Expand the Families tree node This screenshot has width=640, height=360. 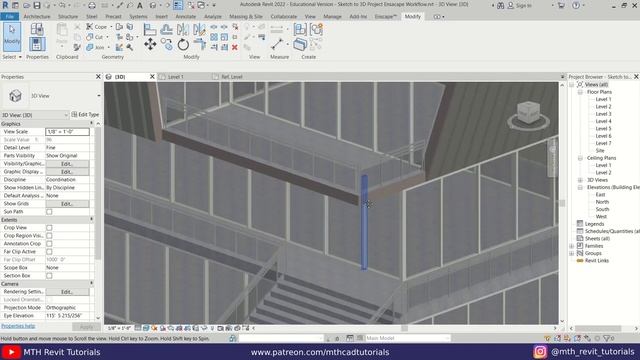572,246
